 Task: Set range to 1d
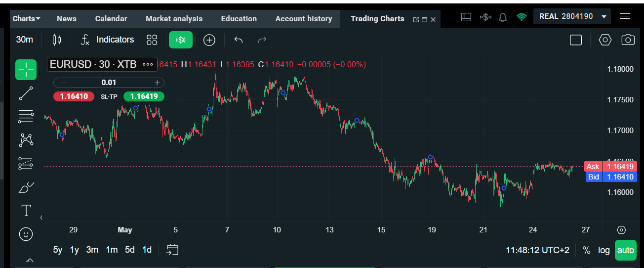tap(147, 250)
